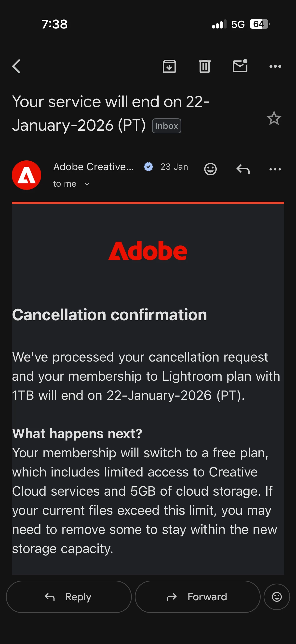
Task: Delete email with the trash icon
Action: coord(205,67)
